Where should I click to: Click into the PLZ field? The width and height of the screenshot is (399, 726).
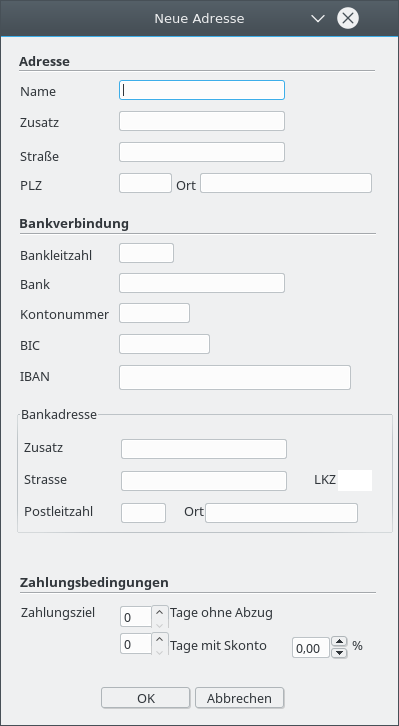(145, 183)
